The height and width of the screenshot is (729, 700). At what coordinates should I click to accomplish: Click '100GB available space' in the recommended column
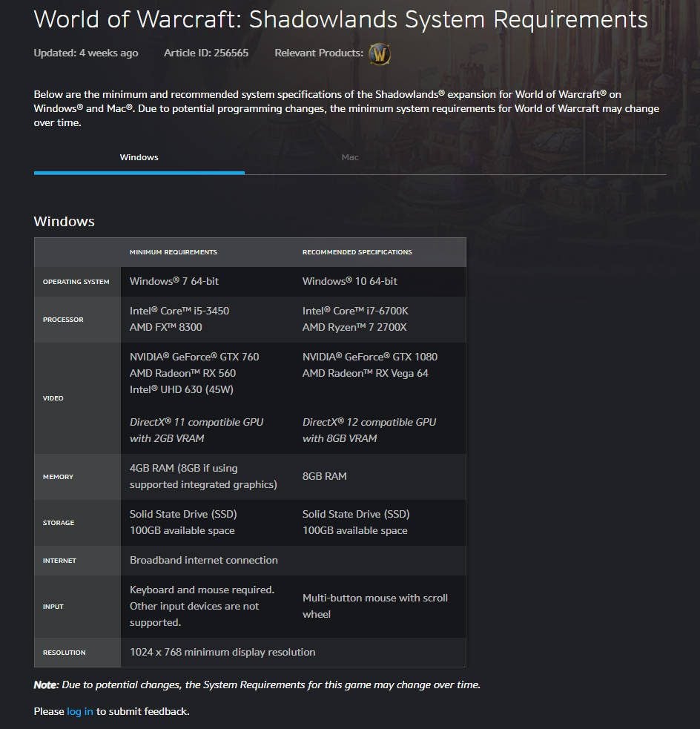coord(355,530)
